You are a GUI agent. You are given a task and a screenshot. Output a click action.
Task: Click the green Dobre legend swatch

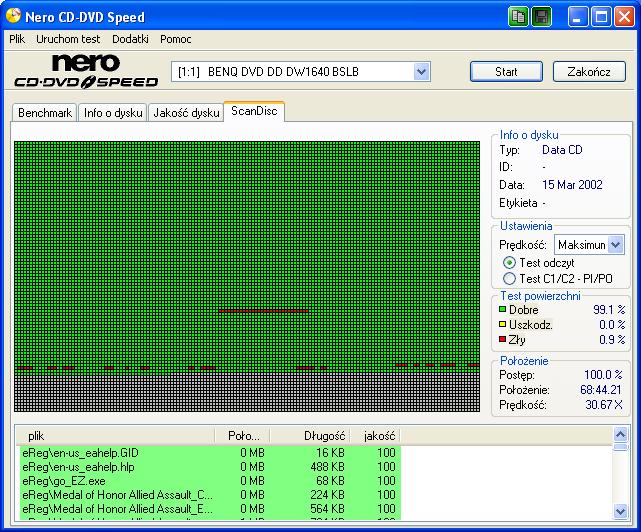(502, 310)
